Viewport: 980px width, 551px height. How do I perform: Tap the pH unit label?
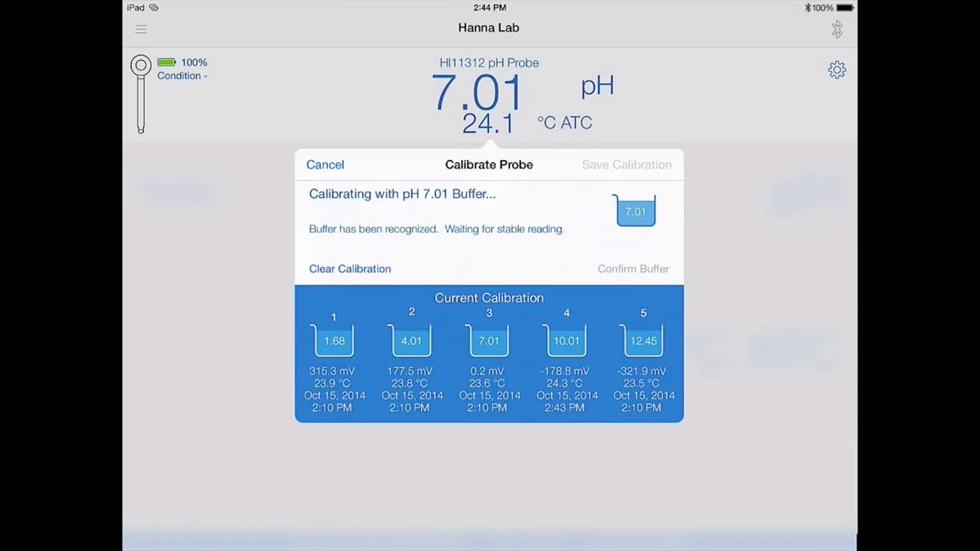(597, 86)
